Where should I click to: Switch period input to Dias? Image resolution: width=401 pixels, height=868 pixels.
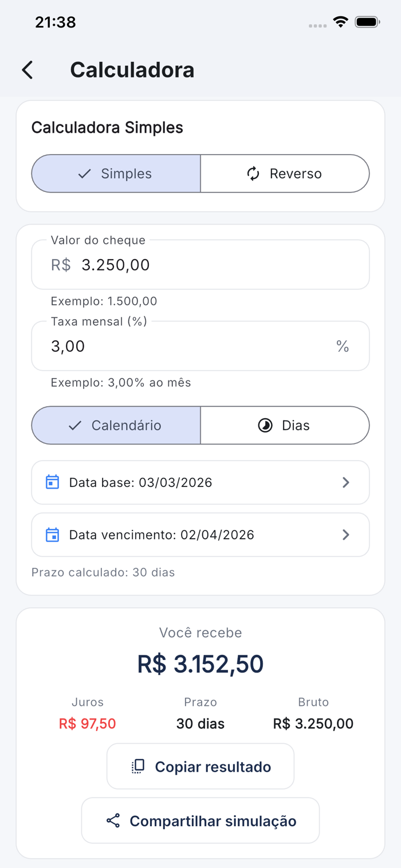285,425
